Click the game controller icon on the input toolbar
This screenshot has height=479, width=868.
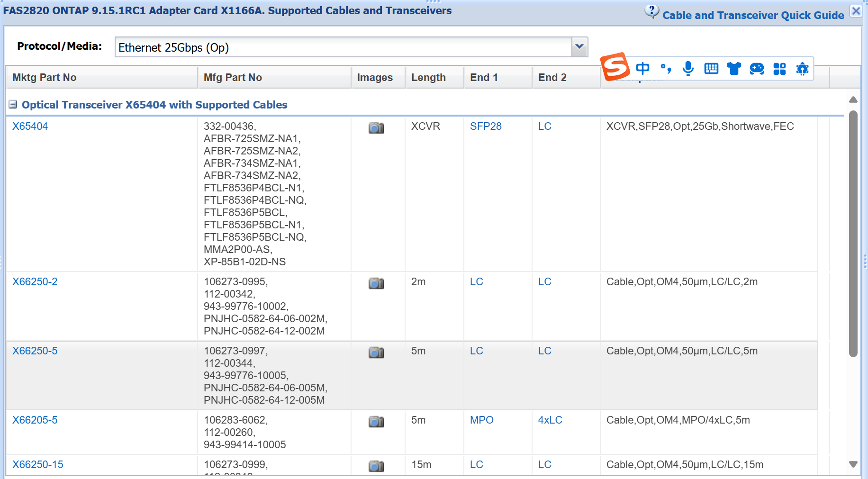pos(757,69)
